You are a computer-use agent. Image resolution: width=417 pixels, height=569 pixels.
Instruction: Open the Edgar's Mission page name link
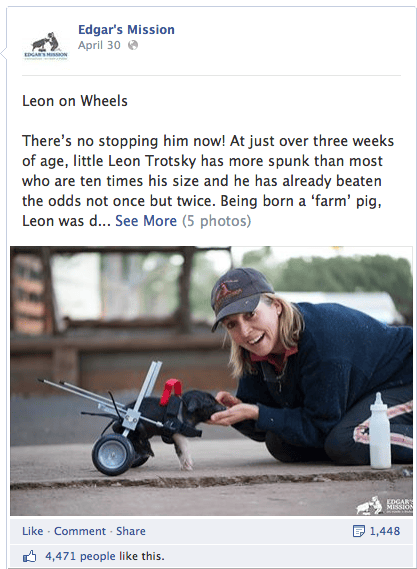126,30
